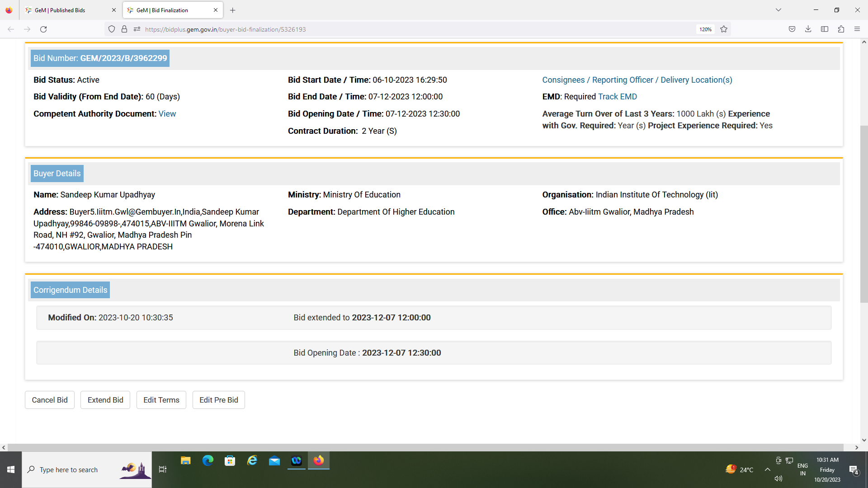Click the Corrigendum Details section header
This screenshot has height=488, width=868.
[x=70, y=290]
